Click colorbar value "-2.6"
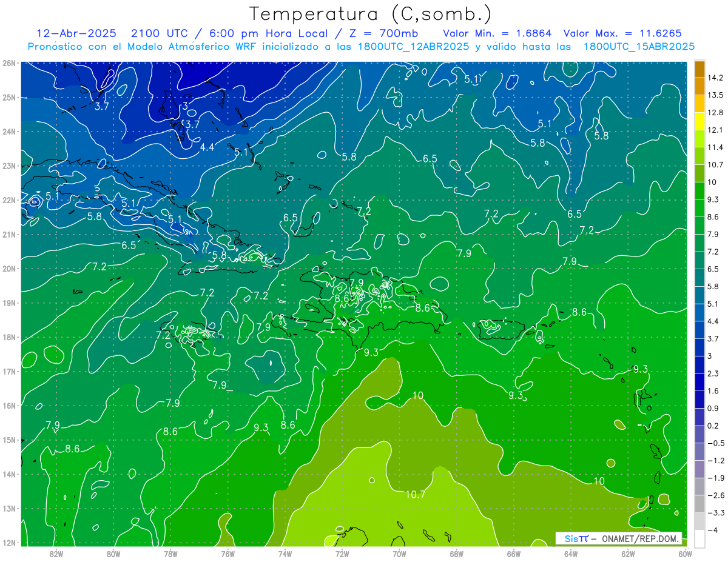 point(715,495)
